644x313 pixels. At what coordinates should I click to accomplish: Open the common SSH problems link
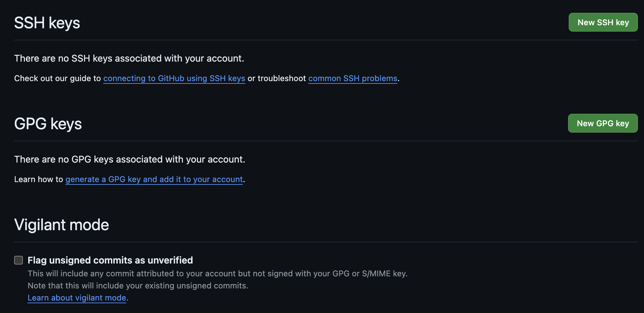(x=353, y=78)
